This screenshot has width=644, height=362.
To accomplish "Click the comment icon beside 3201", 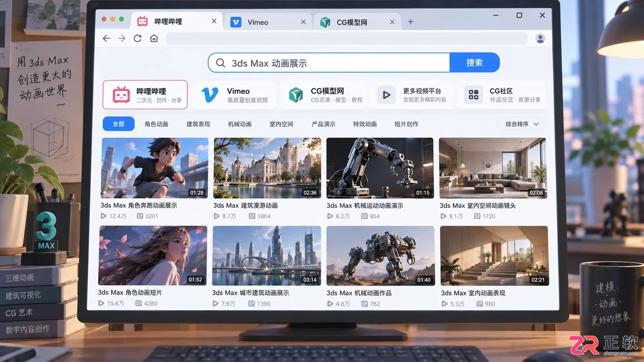I will point(140,216).
